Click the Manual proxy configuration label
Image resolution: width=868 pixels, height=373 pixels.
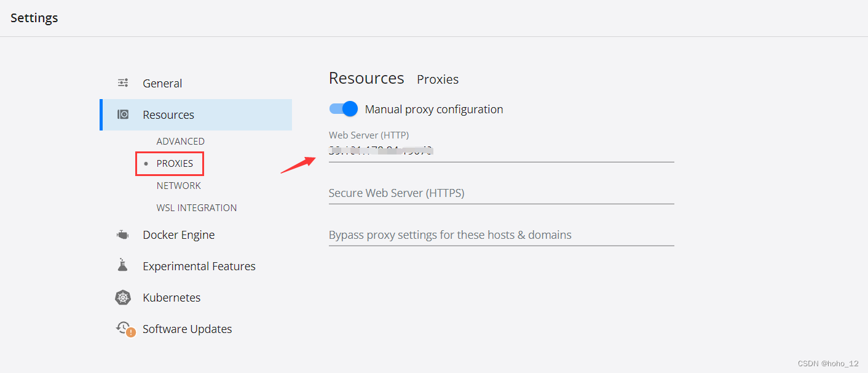(x=434, y=110)
